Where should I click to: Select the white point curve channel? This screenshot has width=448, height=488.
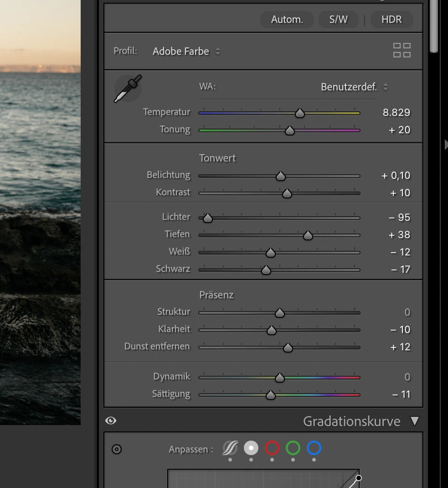point(251,448)
